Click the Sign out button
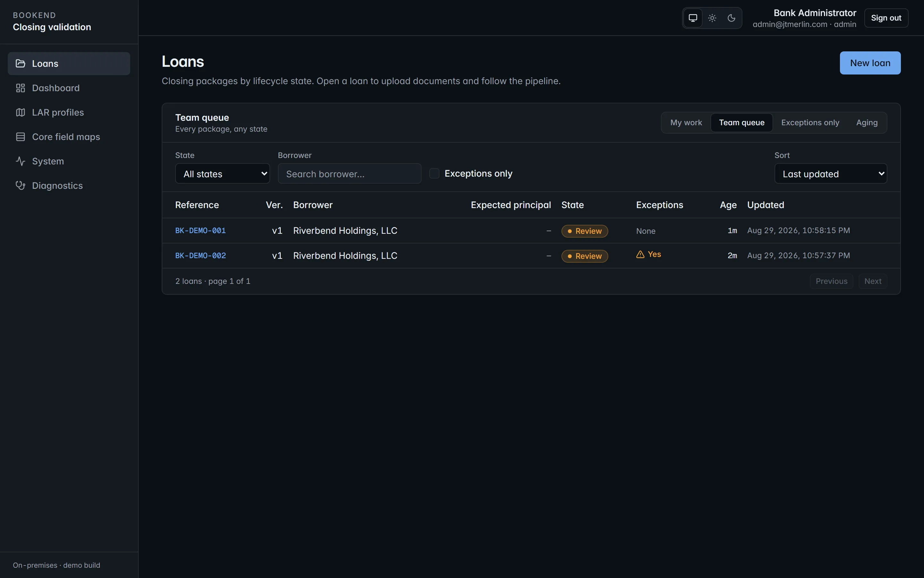This screenshot has height=578, width=924. (886, 18)
